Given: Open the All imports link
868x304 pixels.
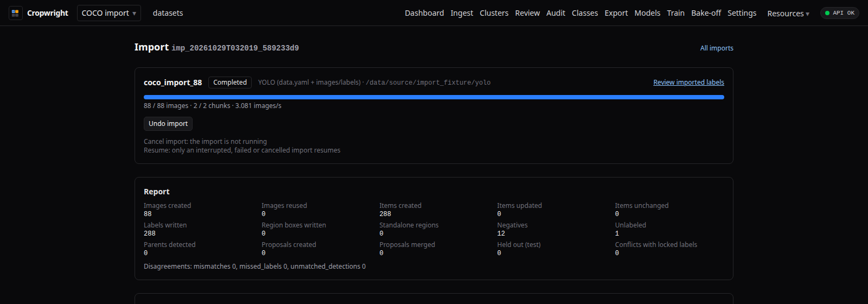Looking at the screenshot, I should point(717,48).
